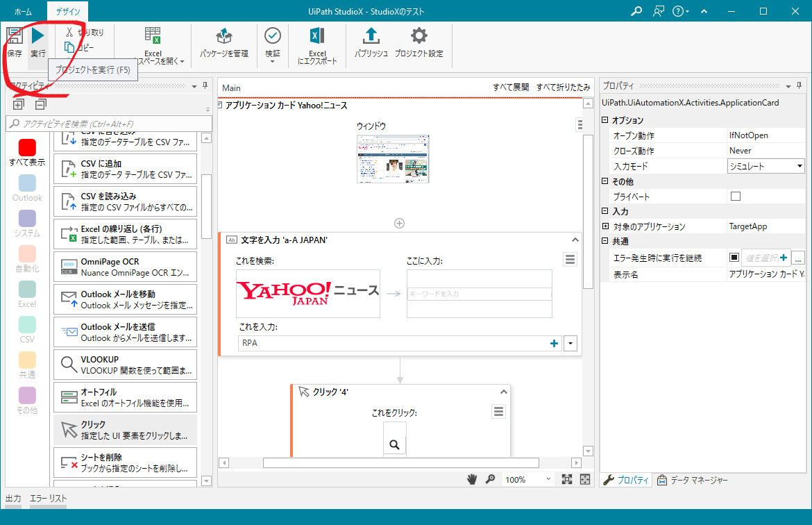Viewport: 812px width, 525px height.
Task: Toggle the プライベート checkbox
Action: pos(736,196)
